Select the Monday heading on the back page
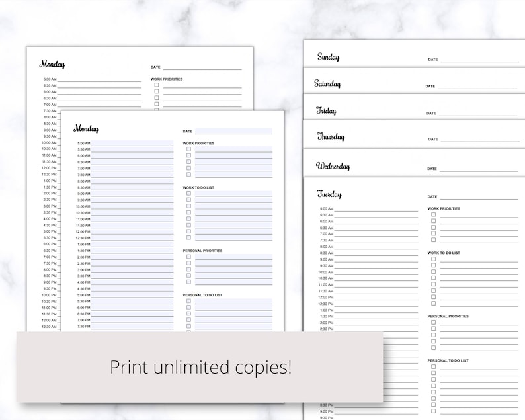Screen dimensions: 525x420 [52, 64]
